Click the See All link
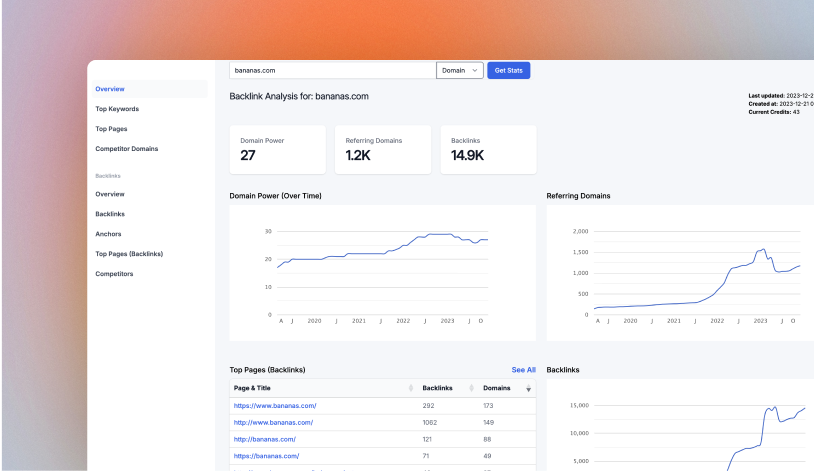Image resolution: width=814 pixels, height=471 pixels. coord(523,370)
